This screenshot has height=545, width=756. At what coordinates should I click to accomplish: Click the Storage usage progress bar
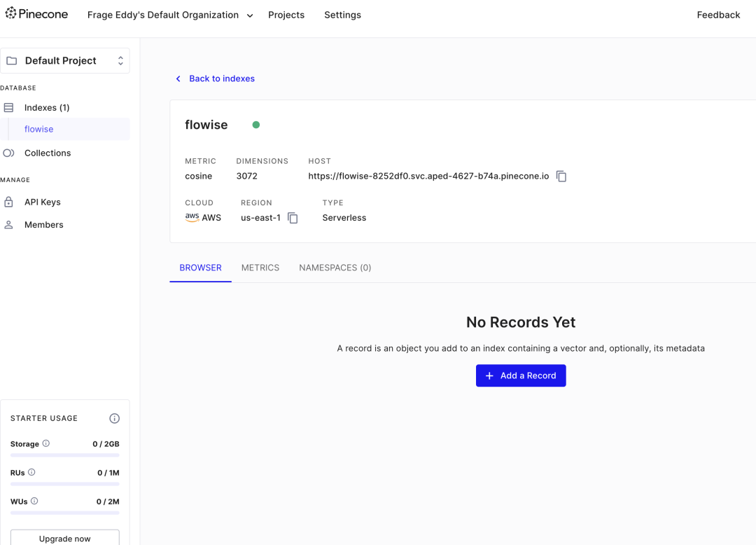(64, 455)
